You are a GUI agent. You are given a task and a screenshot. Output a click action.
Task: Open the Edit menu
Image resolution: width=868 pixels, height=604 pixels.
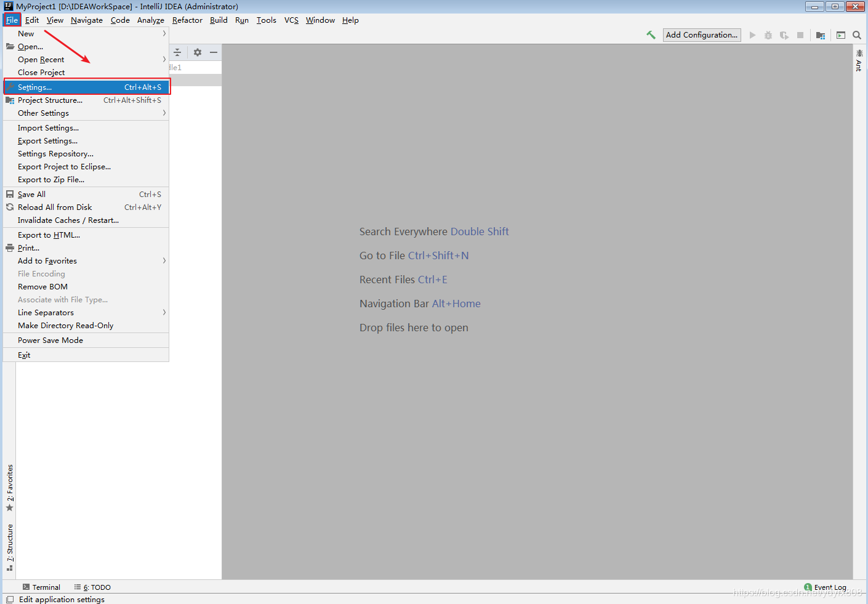coord(32,20)
